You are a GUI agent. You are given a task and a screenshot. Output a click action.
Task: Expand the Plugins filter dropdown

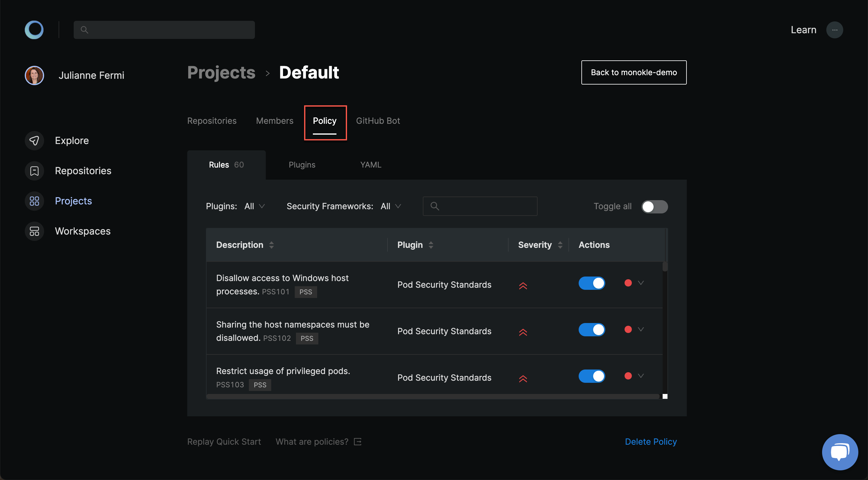click(254, 206)
